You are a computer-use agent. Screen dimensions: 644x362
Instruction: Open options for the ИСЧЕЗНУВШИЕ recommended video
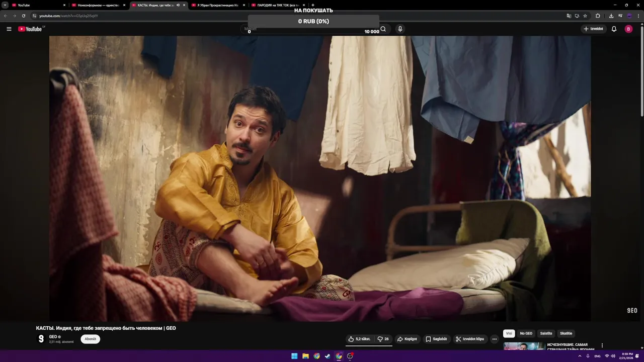[x=602, y=345]
